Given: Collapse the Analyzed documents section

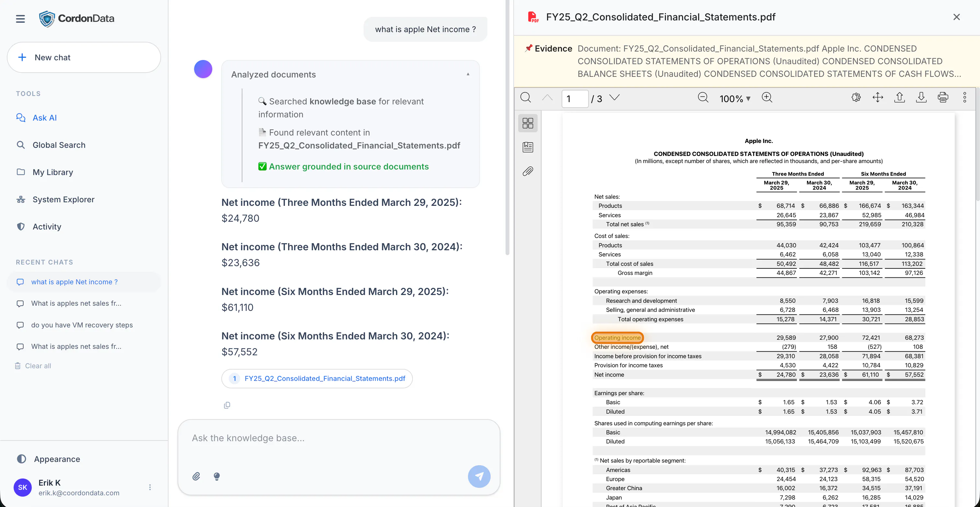Looking at the screenshot, I should 468,74.
